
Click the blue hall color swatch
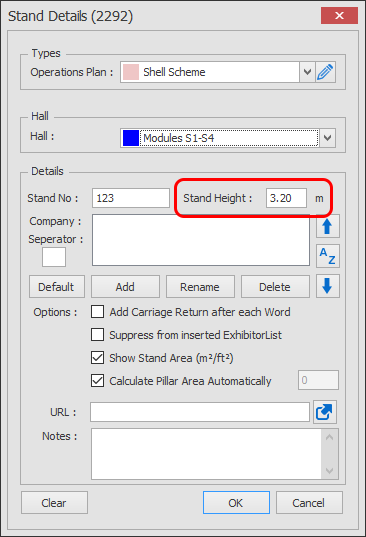131,138
